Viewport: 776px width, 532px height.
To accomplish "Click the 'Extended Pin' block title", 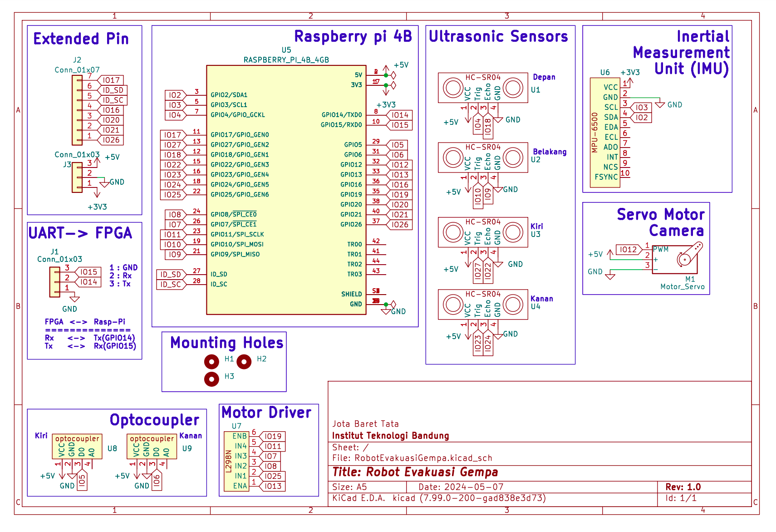I will click(x=81, y=39).
